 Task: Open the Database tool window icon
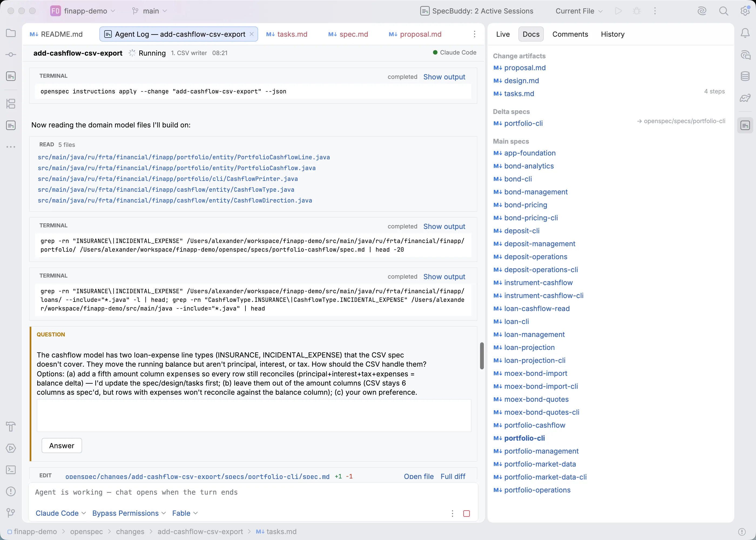[x=745, y=76]
